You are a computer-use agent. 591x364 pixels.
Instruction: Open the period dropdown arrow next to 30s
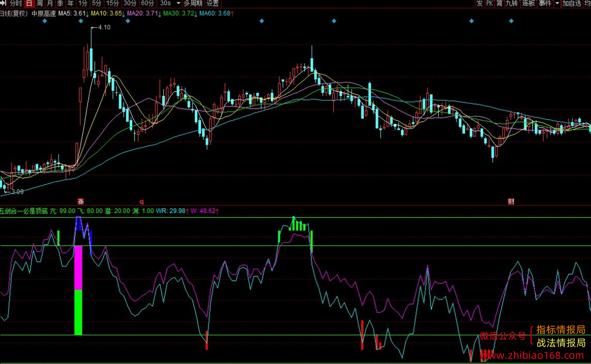[x=178, y=3]
